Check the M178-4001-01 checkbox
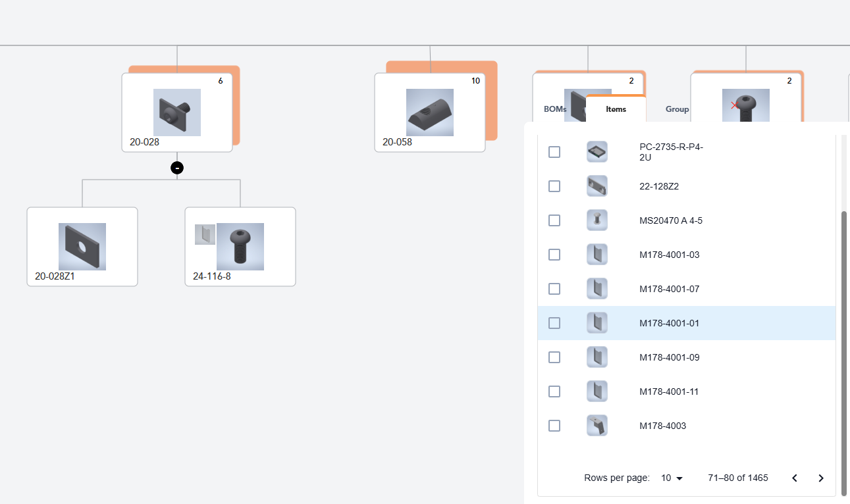The image size is (850, 504). pyautogui.click(x=554, y=322)
